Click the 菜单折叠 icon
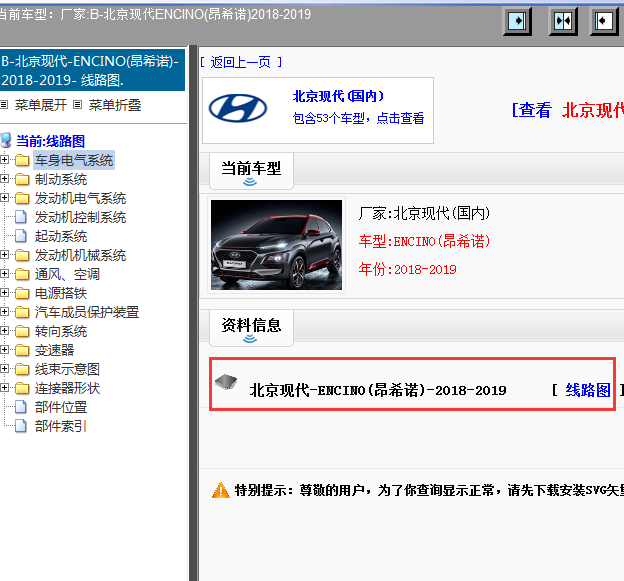Image resolution: width=624 pixels, height=581 pixels. [x=78, y=105]
